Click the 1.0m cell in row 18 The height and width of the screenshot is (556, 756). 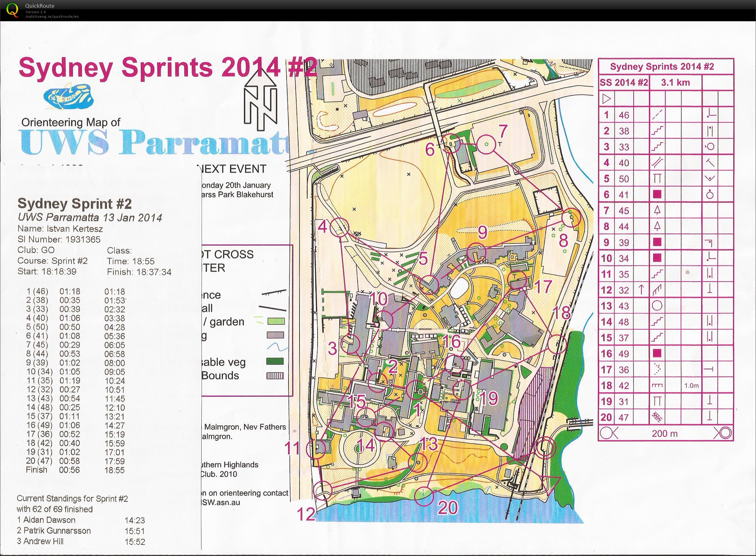pyautogui.click(x=691, y=386)
